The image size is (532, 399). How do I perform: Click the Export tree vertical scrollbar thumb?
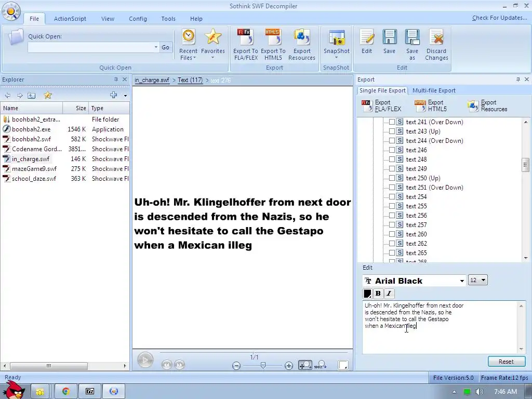click(x=526, y=165)
